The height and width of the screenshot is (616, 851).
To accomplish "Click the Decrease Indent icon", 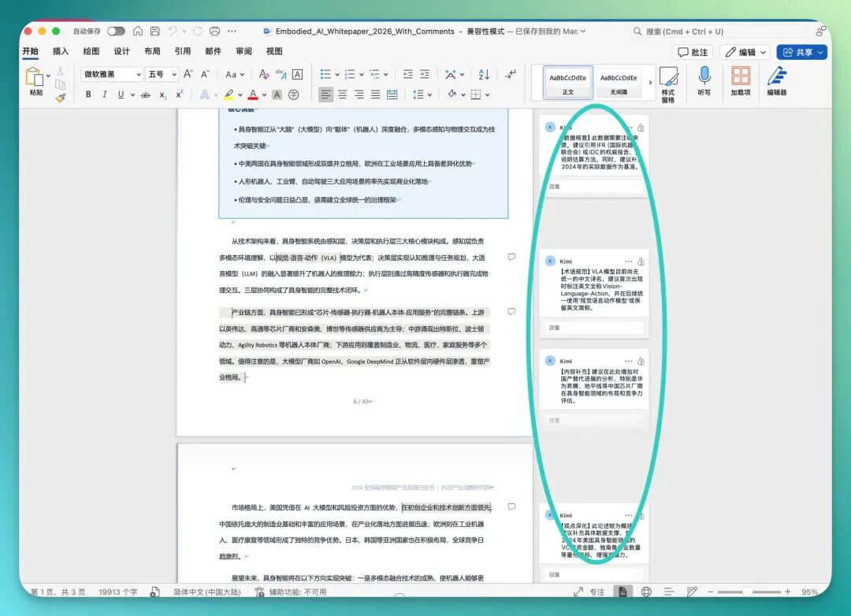I will (407, 74).
